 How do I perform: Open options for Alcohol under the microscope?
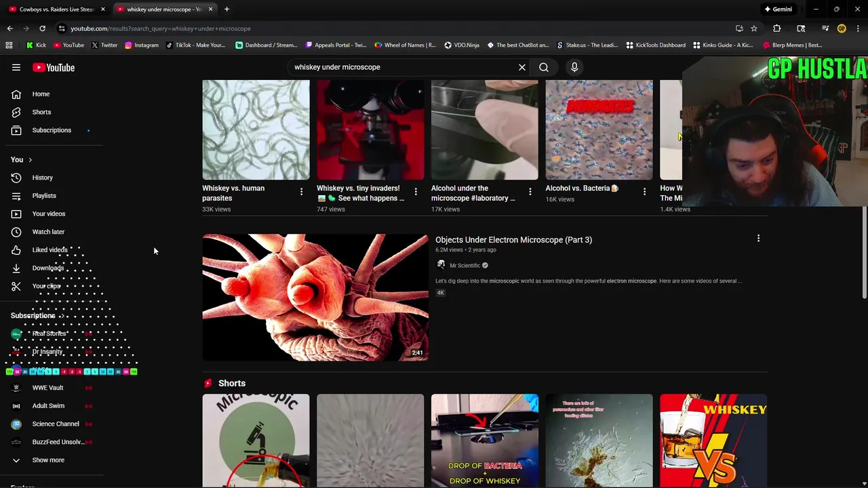(530, 192)
